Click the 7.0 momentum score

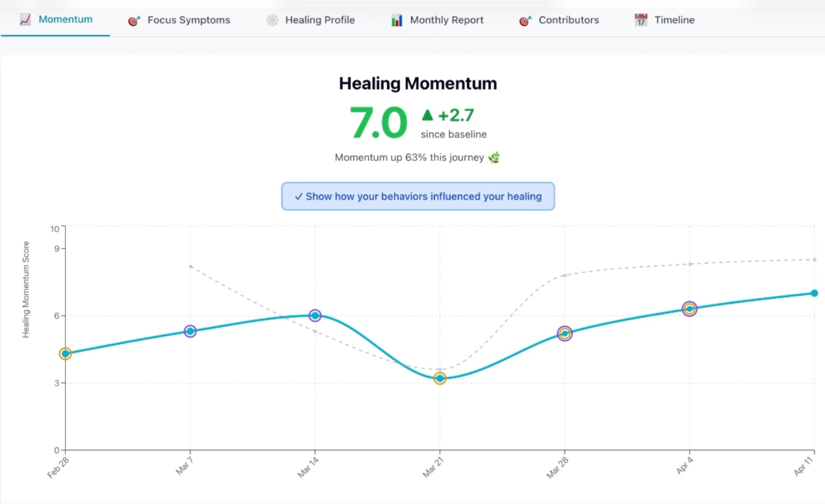coord(377,122)
